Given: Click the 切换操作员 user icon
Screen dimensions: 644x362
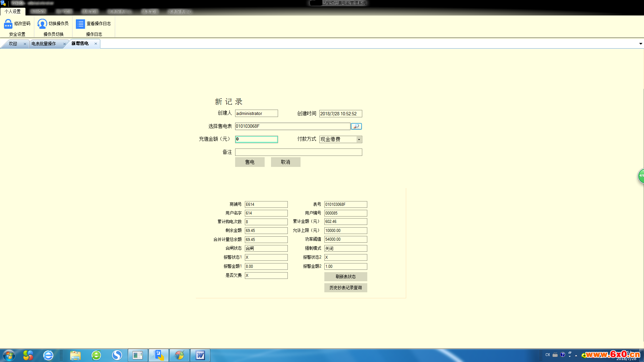Looking at the screenshot, I should coord(42,24).
